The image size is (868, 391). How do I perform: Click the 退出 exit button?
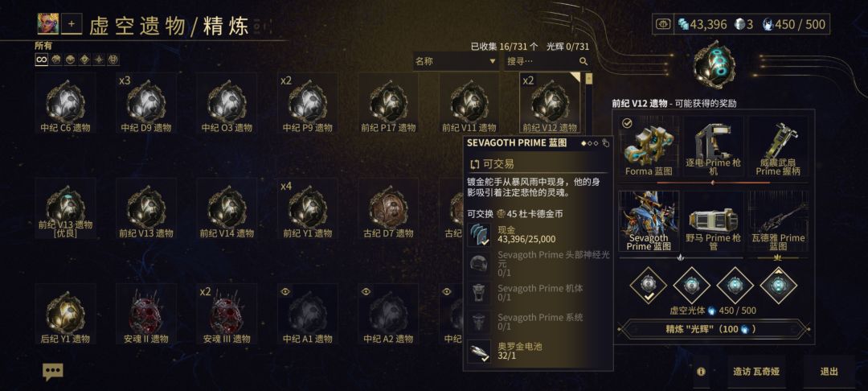click(829, 372)
